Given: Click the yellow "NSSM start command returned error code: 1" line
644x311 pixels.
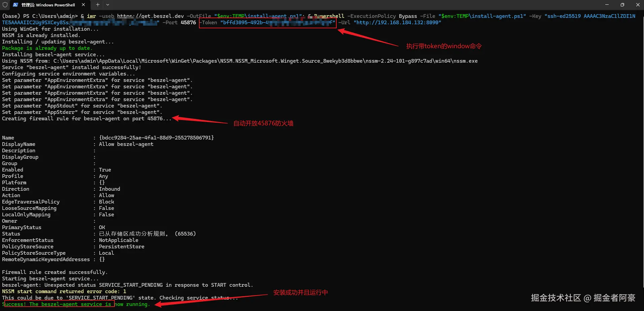Looking at the screenshot, I should 64,291.
